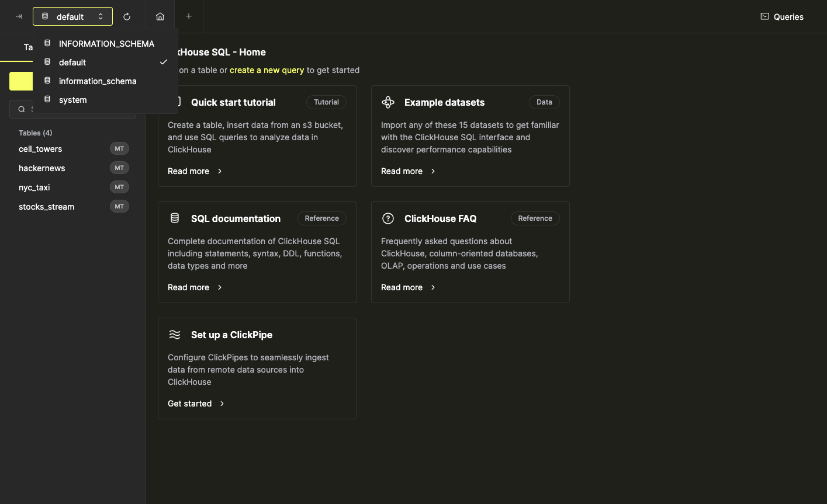Add a new tab with plus icon
827x504 pixels.
coord(188,16)
